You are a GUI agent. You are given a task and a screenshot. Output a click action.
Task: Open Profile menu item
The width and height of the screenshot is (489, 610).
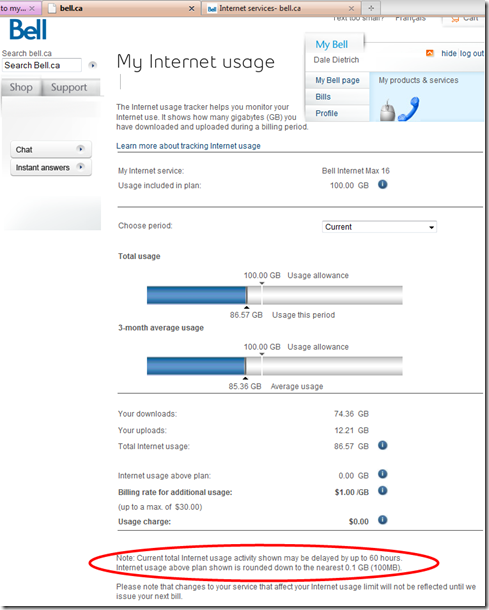[337, 113]
